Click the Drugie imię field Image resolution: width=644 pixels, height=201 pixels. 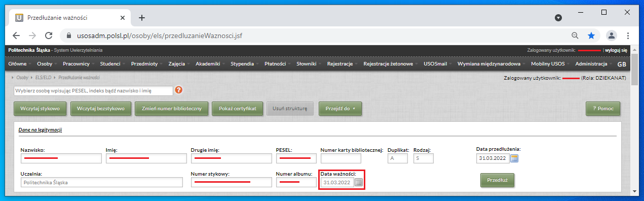pos(231,158)
